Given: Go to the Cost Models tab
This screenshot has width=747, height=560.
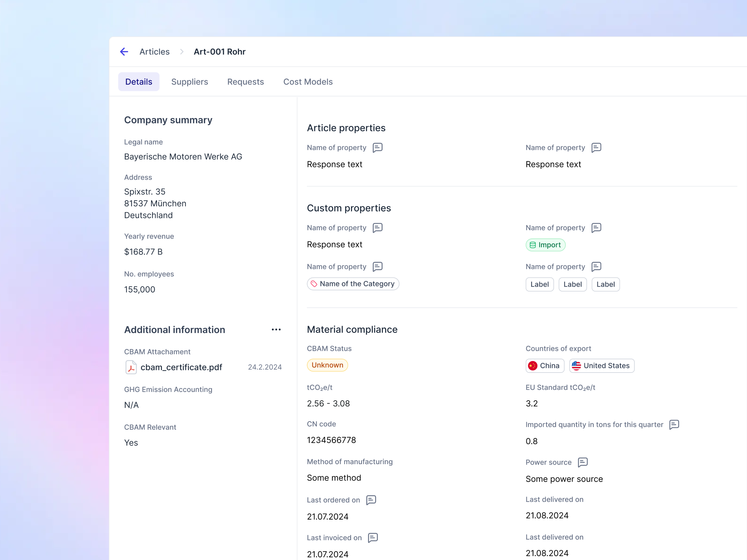Looking at the screenshot, I should point(308,82).
